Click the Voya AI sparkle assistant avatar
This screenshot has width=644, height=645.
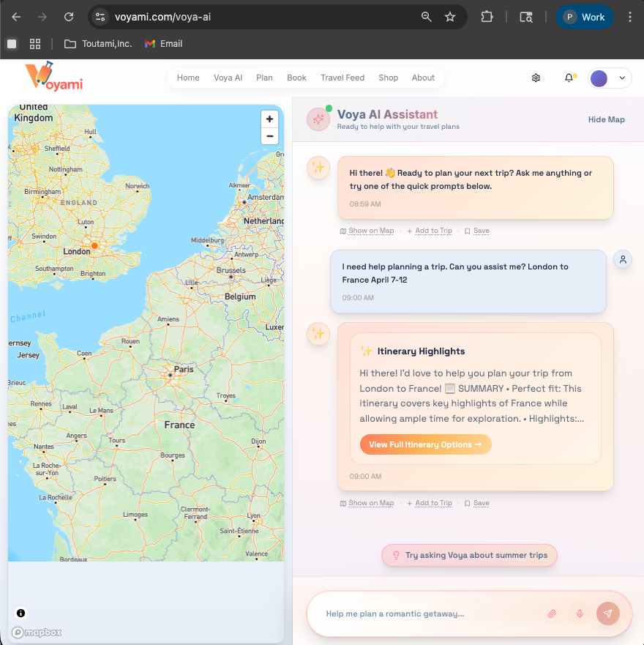tap(317, 118)
